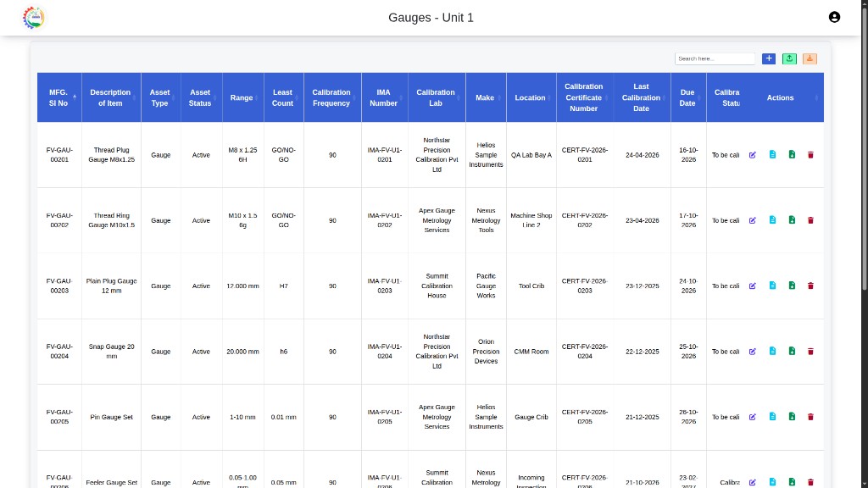Sort by MFG. Sl No column
The image size is (868, 488).
point(59,97)
